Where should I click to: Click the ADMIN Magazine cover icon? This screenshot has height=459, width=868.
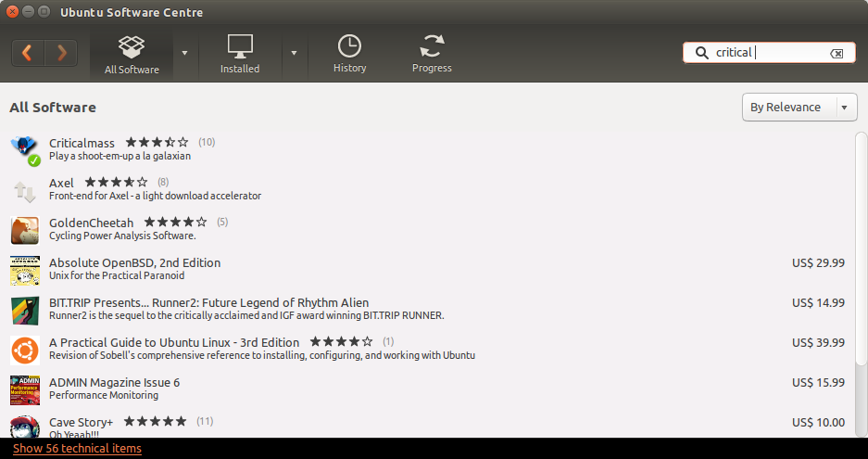point(25,390)
